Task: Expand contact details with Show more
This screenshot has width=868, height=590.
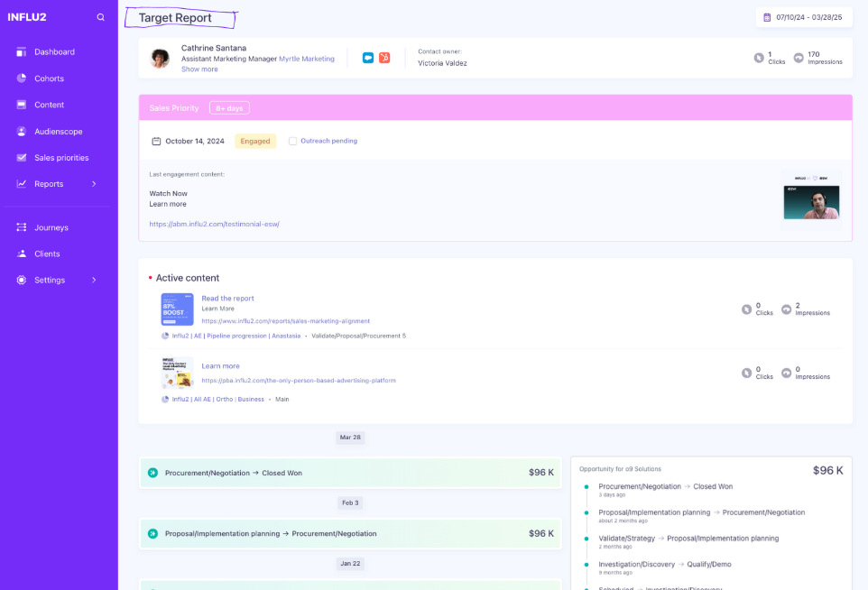Action: pos(199,69)
